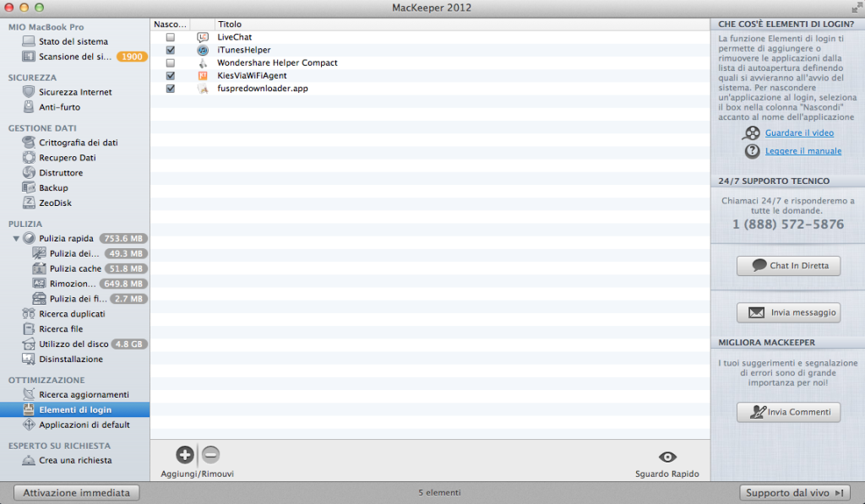The image size is (865, 504).
Task: Click the Attivazione immediata button
Action: click(x=77, y=492)
